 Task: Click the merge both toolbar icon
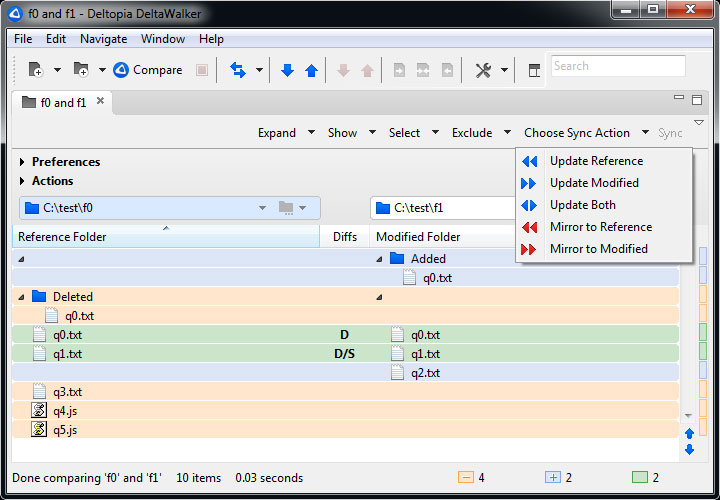click(423, 70)
